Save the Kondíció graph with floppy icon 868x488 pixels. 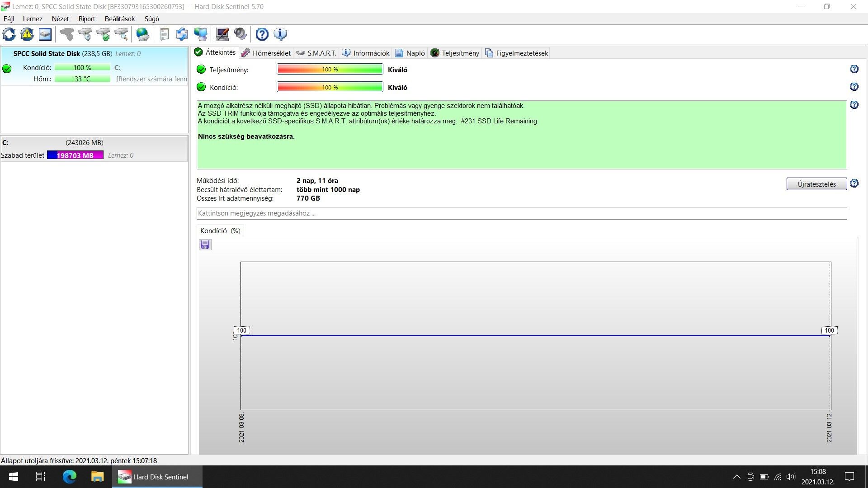pyautogui.click(x=205, y=245)
